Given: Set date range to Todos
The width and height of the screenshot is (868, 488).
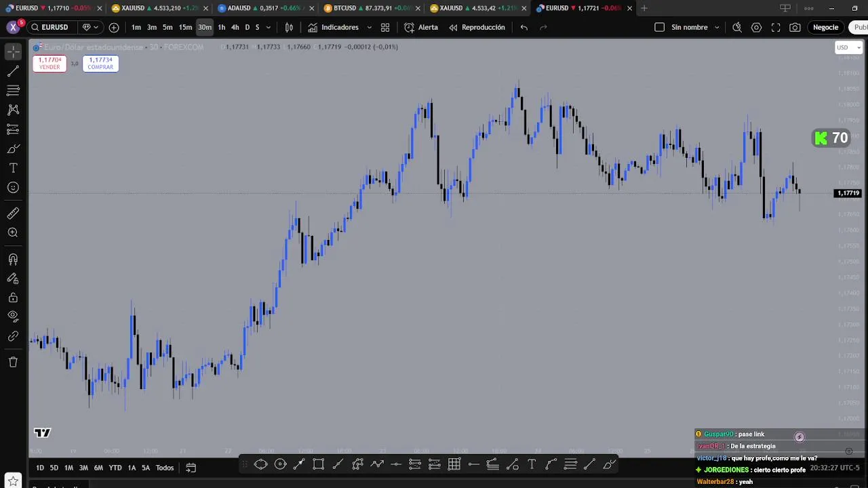Looking at the screenshot, I should pos(165,468).
